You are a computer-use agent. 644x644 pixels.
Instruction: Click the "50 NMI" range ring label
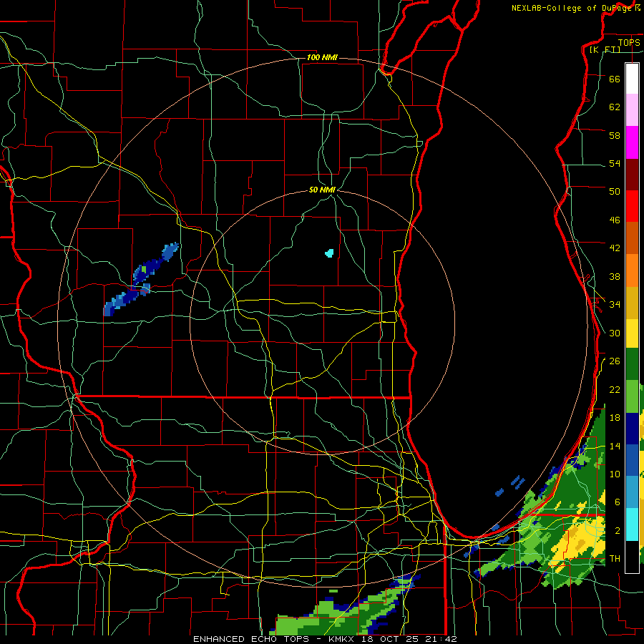click(323, 190)
